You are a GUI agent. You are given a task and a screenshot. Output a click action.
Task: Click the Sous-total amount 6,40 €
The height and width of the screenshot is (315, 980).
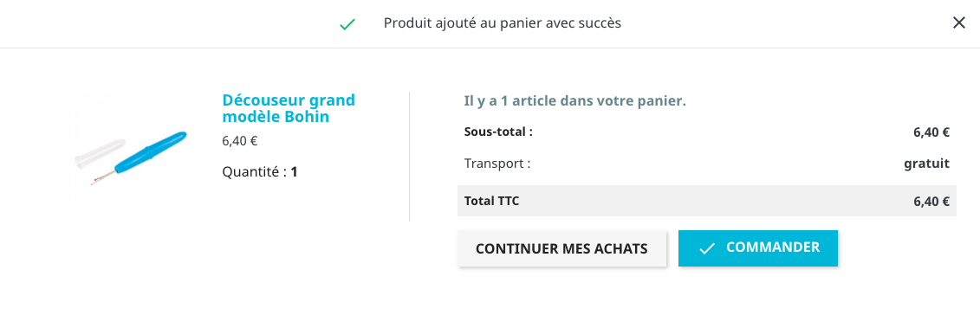point(931,132)
